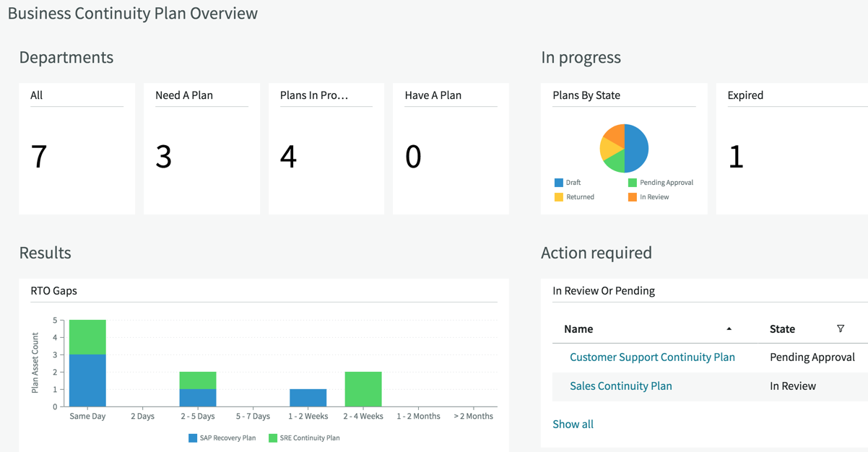The height and width of the screenshot is (452, 868).
Task: Toggle the Draft legend swatch
Action: (559, 183)
